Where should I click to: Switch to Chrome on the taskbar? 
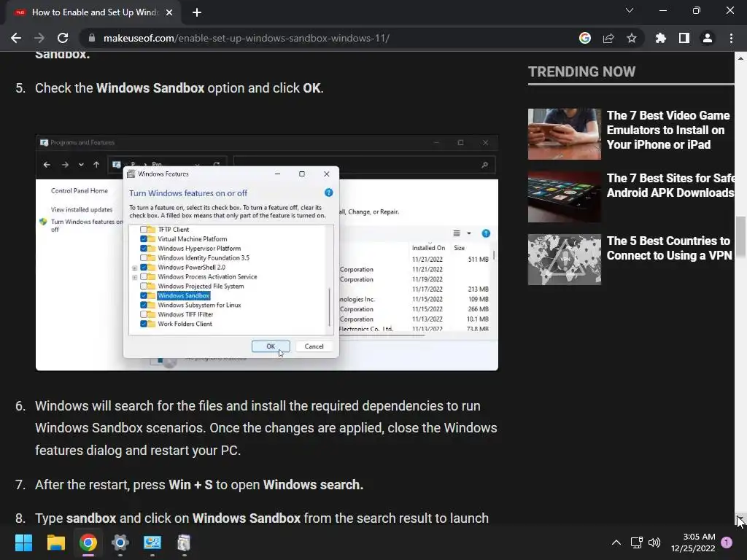pyautogui.click(x=88, y=542)
